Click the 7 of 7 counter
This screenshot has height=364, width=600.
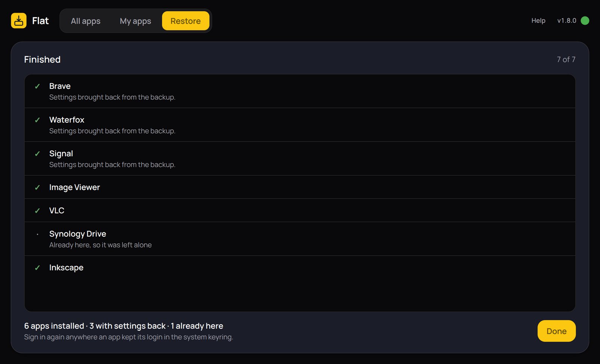point(566,59)
